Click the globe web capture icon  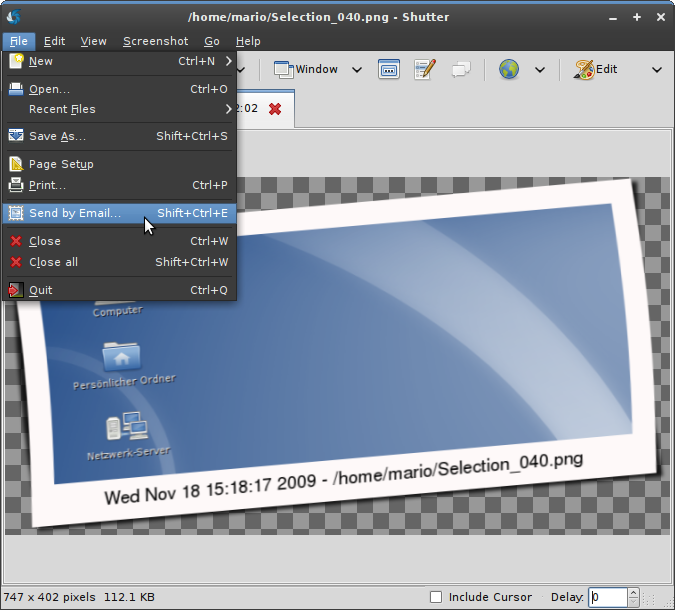point(509,69)
